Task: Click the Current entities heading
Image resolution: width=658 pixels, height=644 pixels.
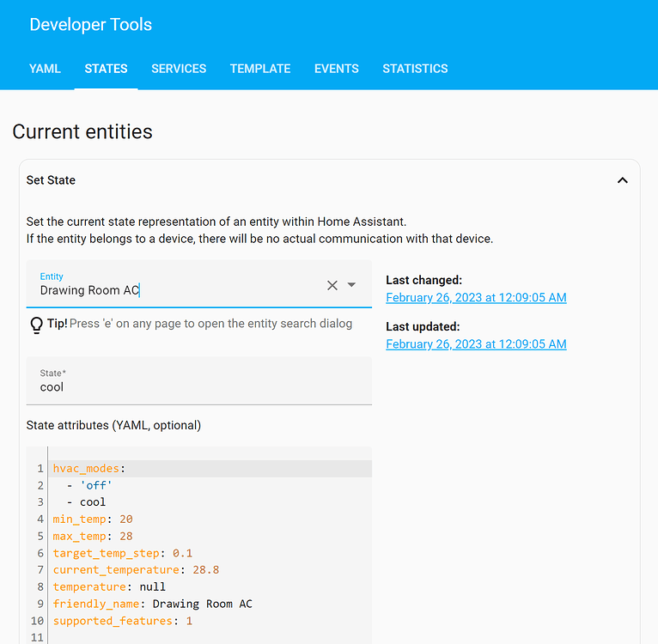Action: click(x=82, y=131)
